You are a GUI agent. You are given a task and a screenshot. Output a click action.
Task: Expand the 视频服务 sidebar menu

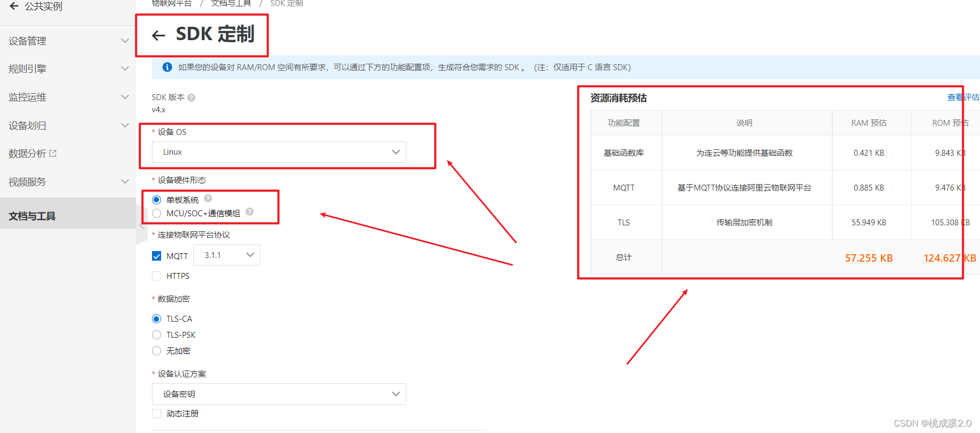(x=68, y=181)
